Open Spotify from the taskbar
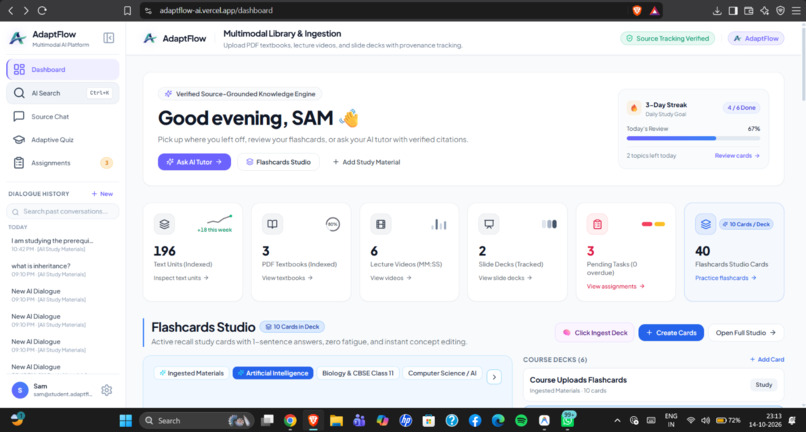 click(x=521, y=421)
